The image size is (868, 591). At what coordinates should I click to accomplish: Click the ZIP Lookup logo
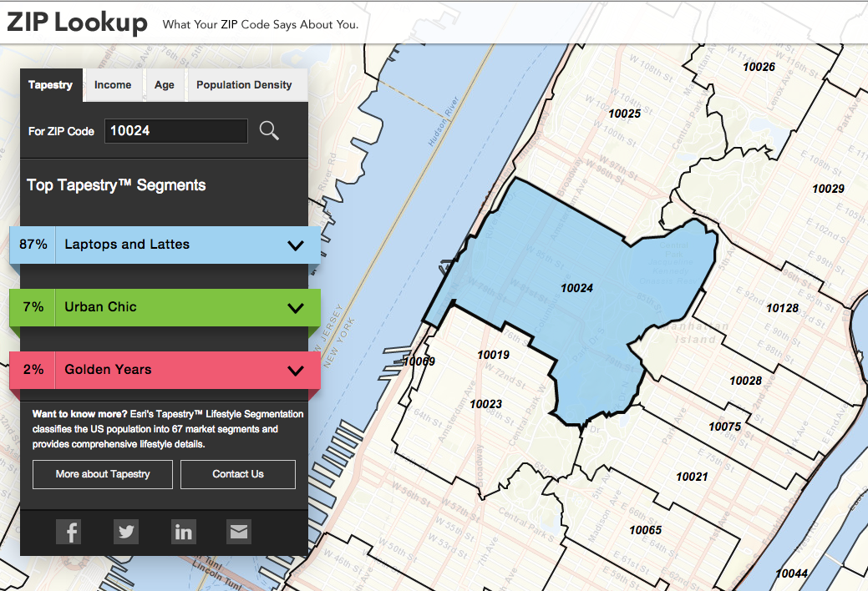[78, 23]
